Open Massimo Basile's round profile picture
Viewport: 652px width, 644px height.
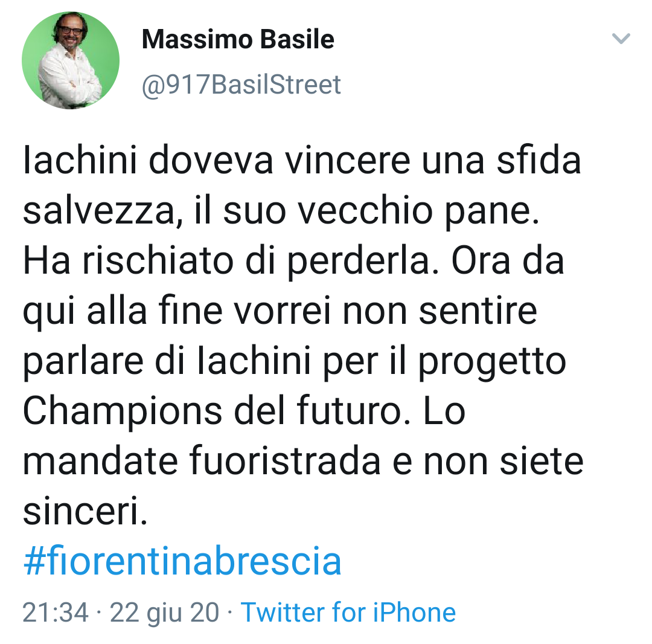click(x=71, y=60)
